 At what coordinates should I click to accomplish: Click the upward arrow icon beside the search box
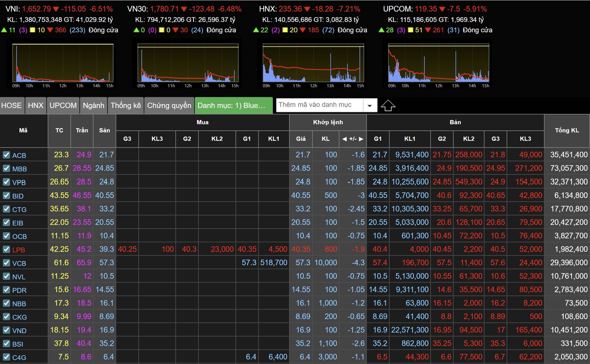click(388, 106)
